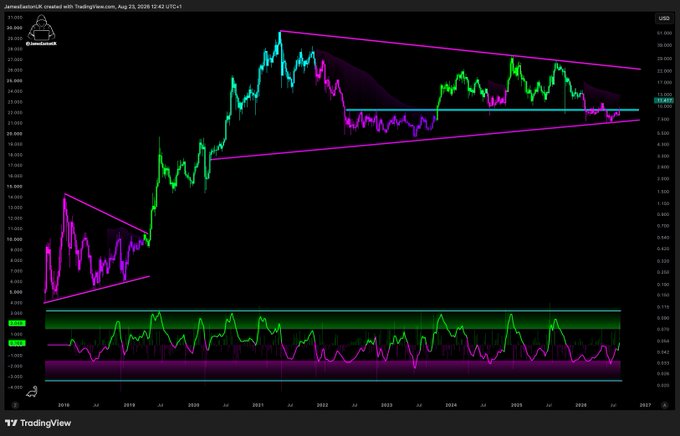The height and width of the screenshot is (436, 680).
Task: Click the dinosaur indicator icon
Action: coord(32,392)
